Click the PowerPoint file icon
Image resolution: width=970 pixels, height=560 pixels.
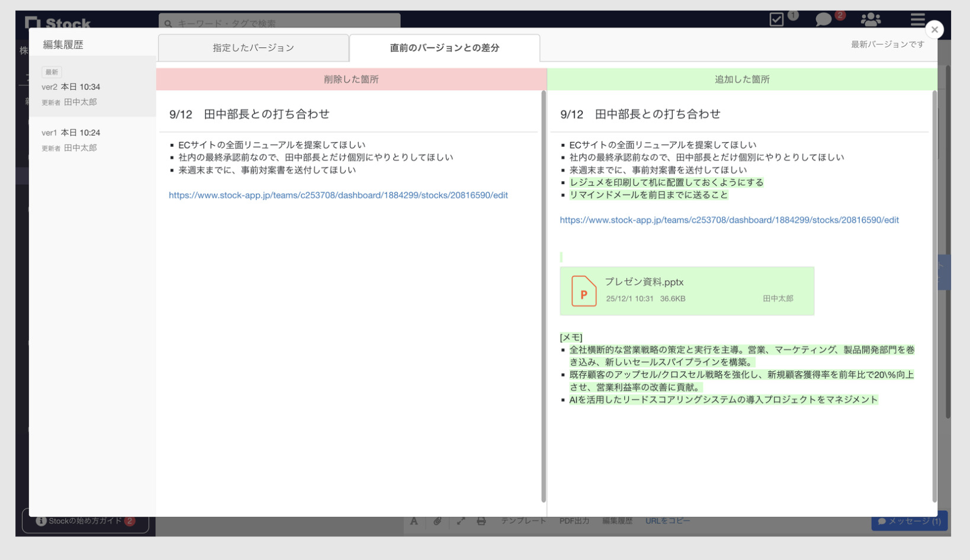[583, 291]
